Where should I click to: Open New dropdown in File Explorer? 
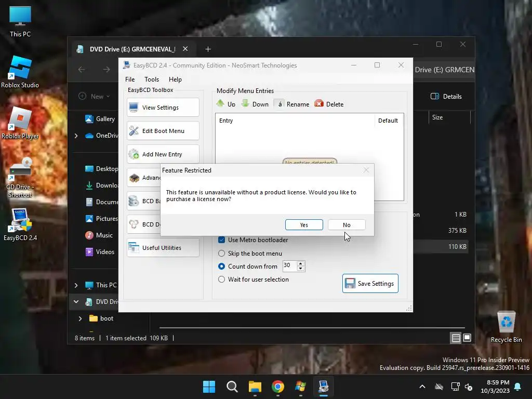(94, 96)
